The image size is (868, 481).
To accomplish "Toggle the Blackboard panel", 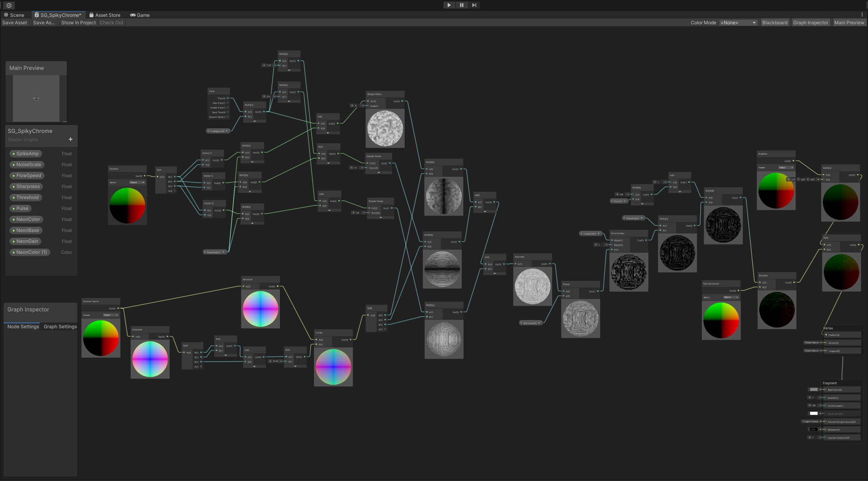I will click(775, 23).
